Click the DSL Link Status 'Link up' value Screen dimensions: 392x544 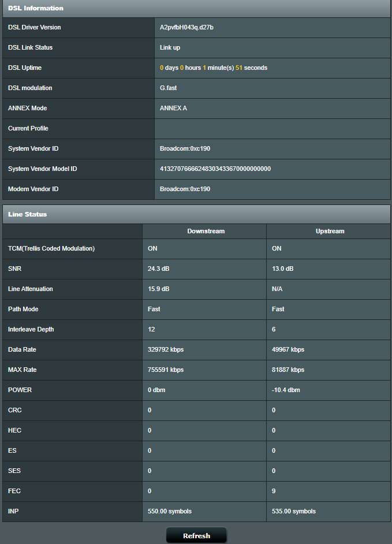click(170, 47)
